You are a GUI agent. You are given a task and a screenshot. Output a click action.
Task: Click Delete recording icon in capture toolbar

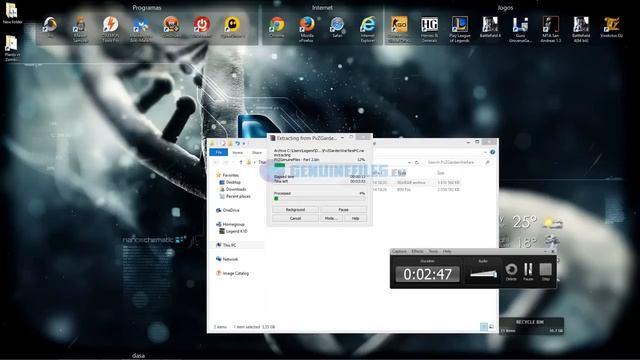point(511,272)
